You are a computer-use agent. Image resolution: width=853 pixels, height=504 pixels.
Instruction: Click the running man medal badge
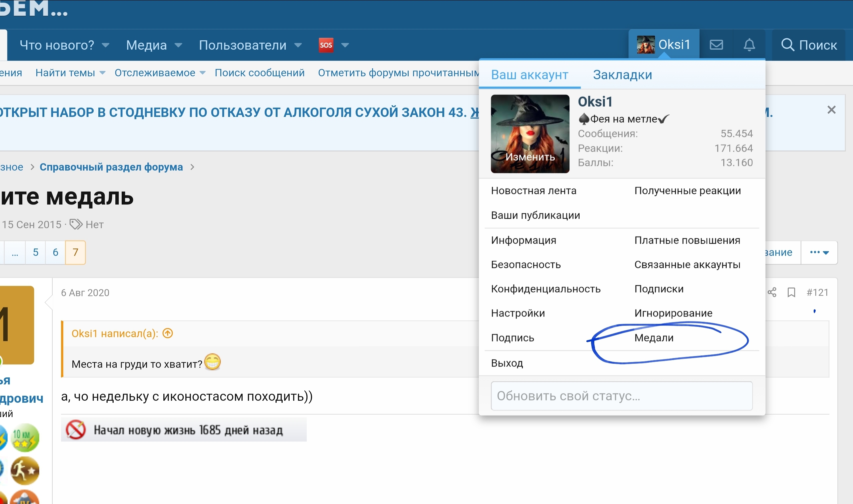tap(25, 470)
